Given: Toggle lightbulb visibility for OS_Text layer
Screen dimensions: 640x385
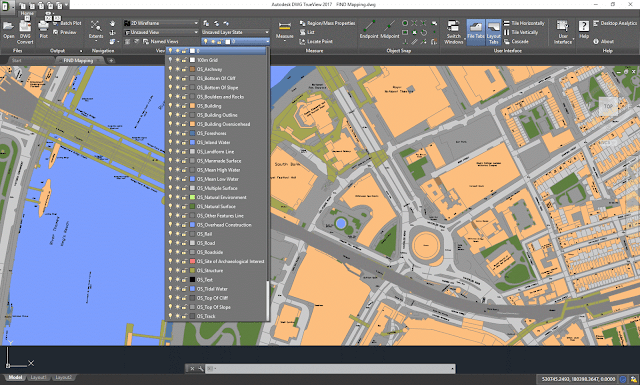Looking at the screenshot, I should pyautogui.click(x=171, y=280).
